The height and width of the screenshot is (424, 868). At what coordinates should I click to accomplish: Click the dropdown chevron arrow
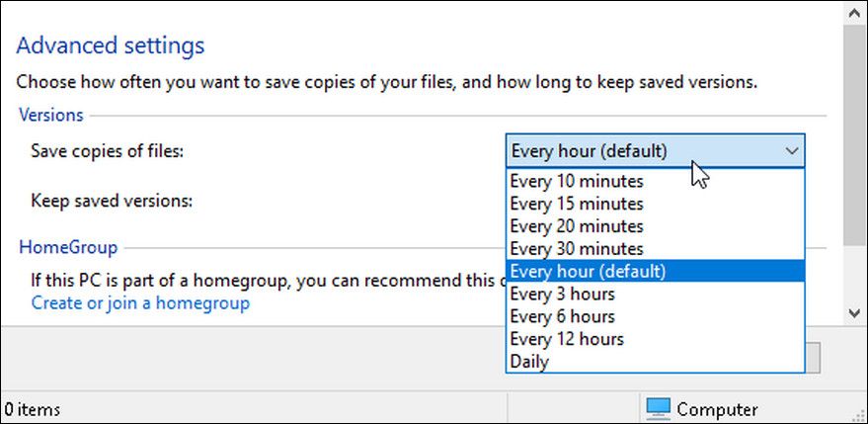pyautogui.click(x=791, y=151)
